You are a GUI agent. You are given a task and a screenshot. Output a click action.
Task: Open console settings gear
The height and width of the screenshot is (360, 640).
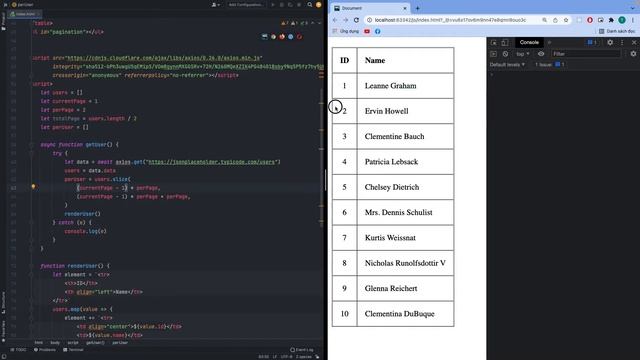click(633, 54)
